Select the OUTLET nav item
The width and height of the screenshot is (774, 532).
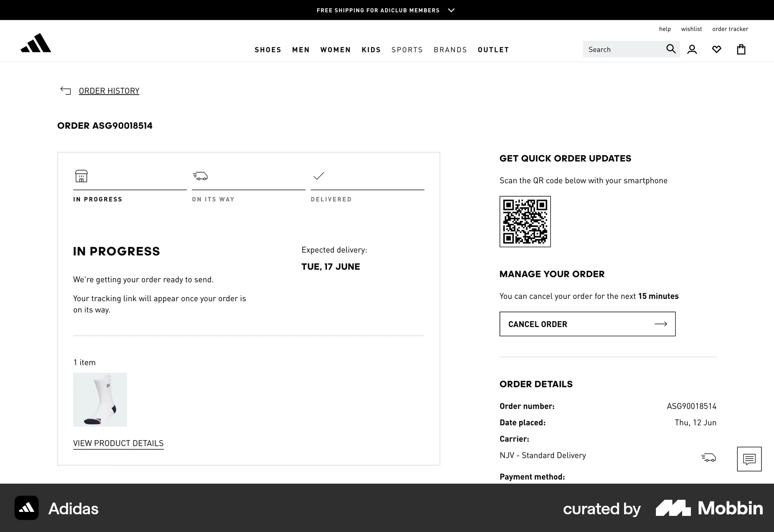pyautogui.click(x=493, y=49)
